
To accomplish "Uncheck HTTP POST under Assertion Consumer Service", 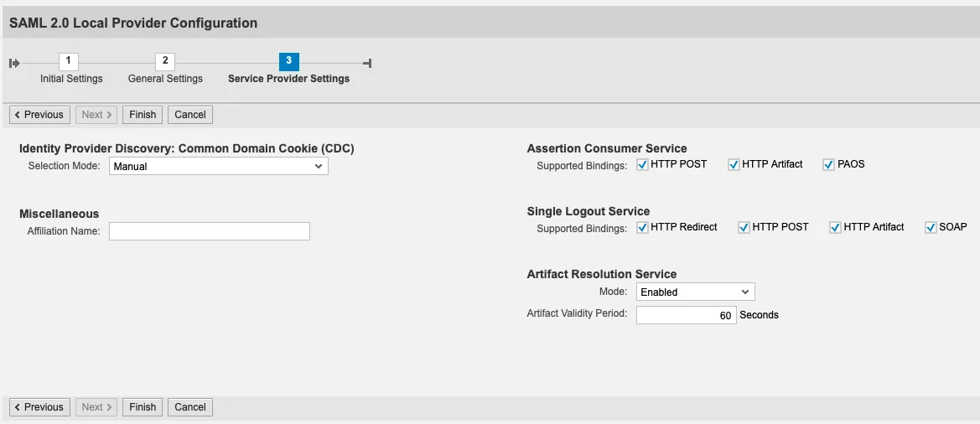I will pyautogui.click(x=643, y=164).
